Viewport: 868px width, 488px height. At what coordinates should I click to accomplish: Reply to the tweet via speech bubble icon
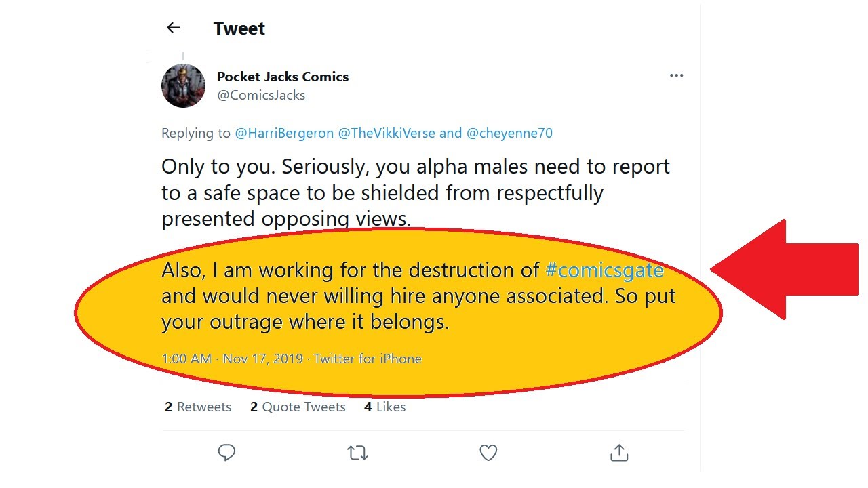coord(226,452)
